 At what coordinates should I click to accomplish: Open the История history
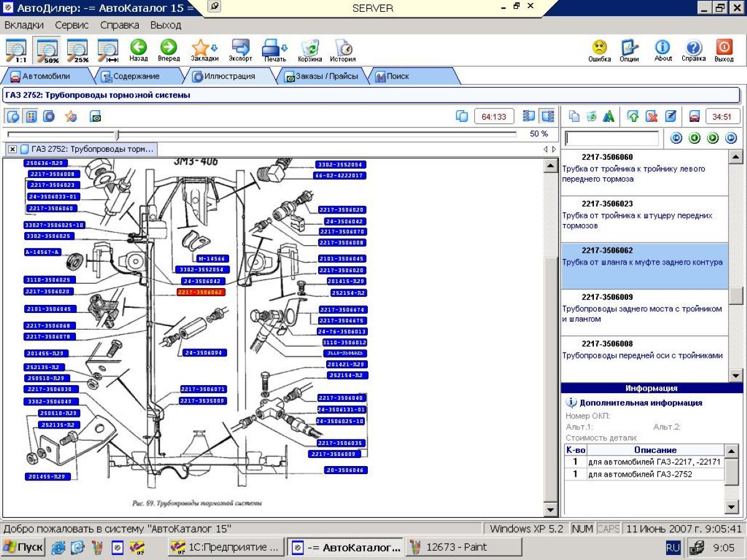click(343, 50)
